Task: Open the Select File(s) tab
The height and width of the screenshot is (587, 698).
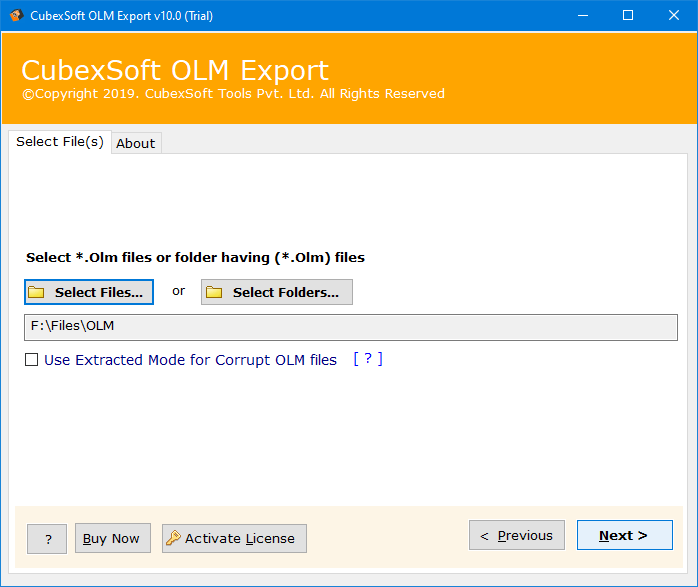Action: [x=60, y=142]
